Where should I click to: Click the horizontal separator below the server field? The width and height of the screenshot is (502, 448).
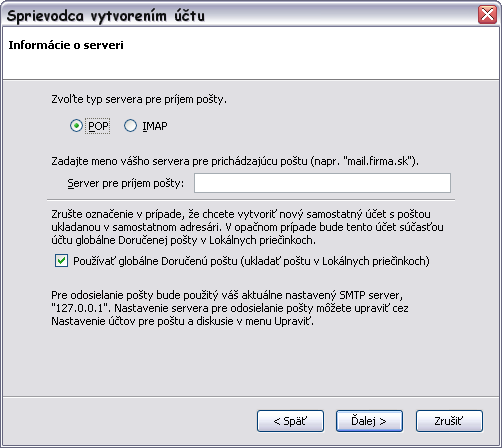click(x=251, y=200)
